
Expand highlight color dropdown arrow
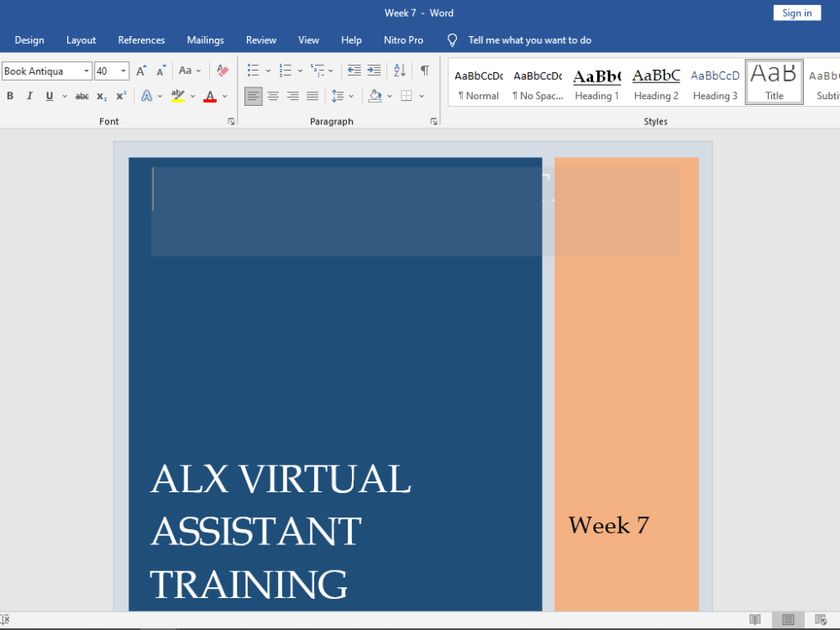point(193,97)
